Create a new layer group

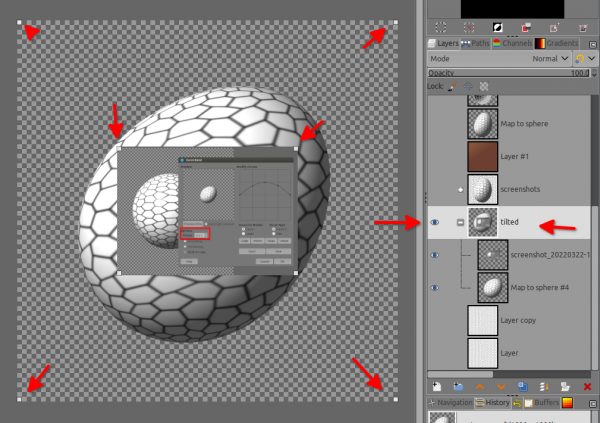pos(458,387)
